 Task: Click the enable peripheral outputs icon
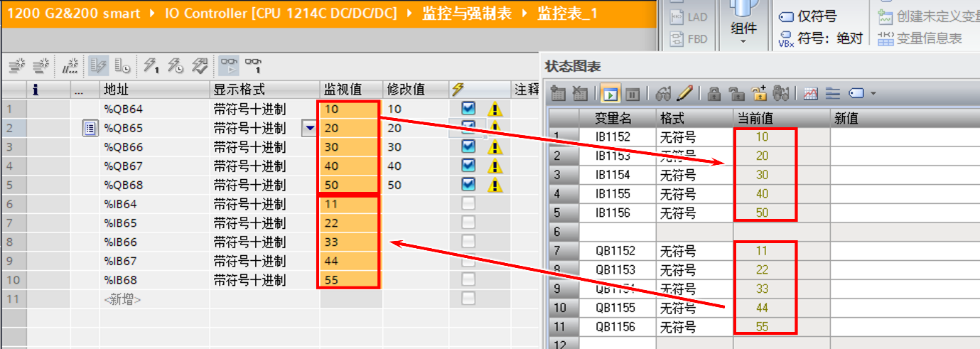pyautogui.click(x=200, y=66)
